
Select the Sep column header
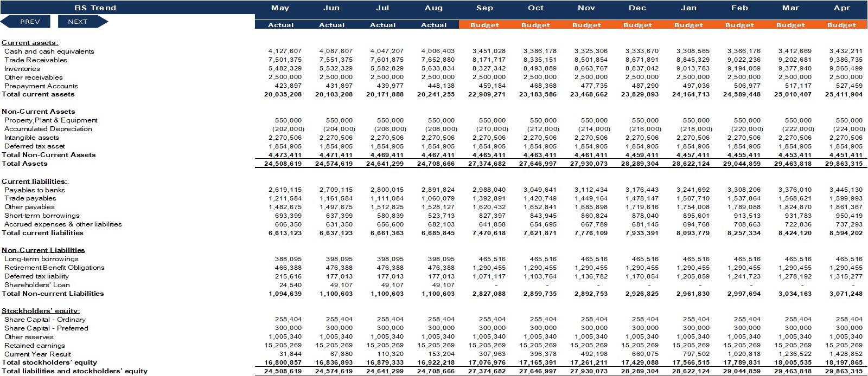click(484, 8)
